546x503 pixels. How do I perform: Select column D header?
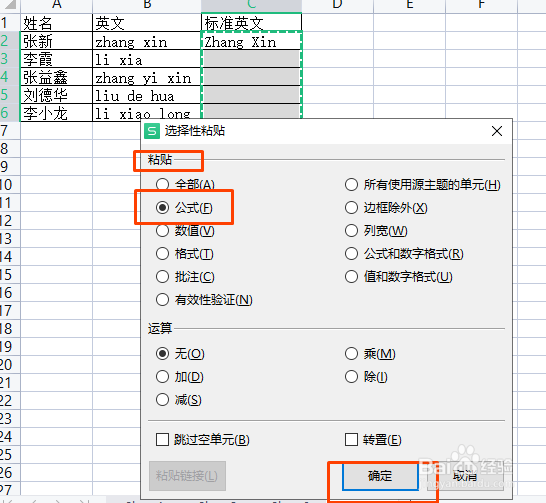pos(337,5)
